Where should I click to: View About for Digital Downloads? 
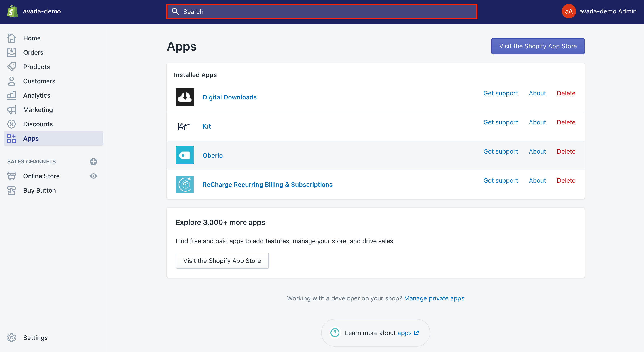point(537,93)
